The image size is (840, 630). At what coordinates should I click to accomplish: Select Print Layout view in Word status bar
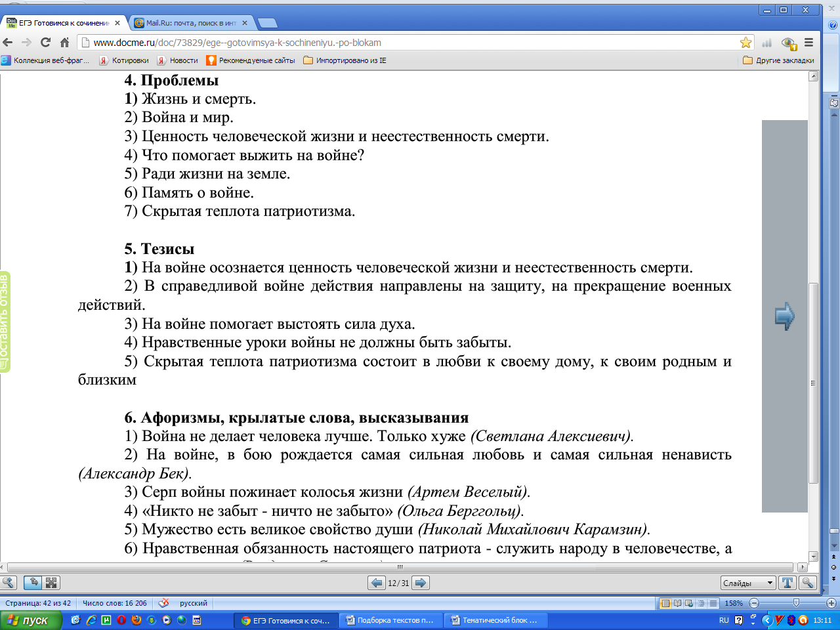[x=666, y=603]
